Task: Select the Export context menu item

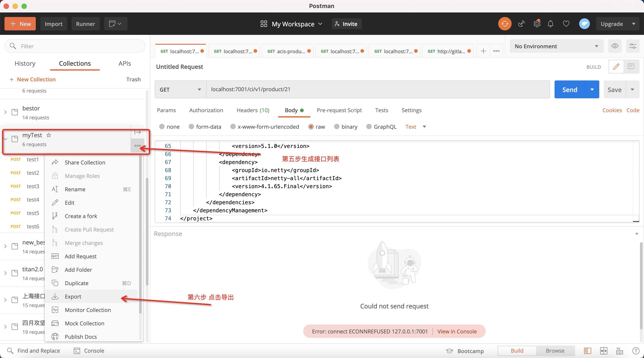Action: 73,296
